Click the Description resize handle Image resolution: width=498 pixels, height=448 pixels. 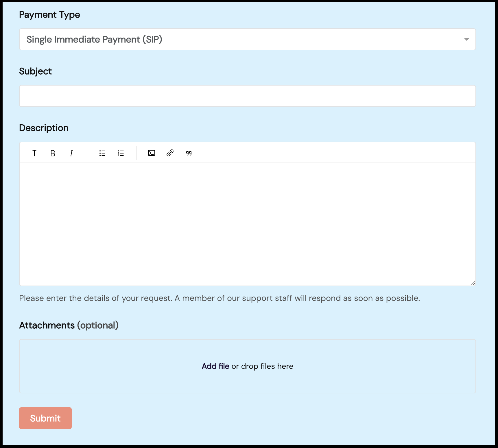pos(473,283)
